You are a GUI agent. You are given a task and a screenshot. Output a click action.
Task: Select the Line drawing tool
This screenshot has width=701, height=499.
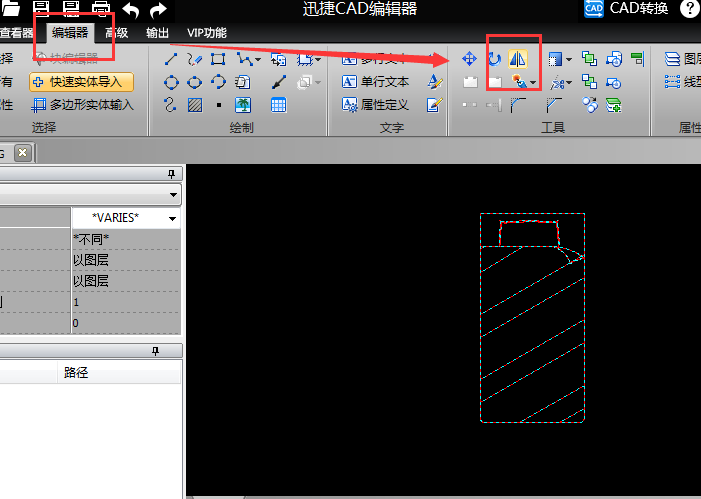[x=171, y=59]
